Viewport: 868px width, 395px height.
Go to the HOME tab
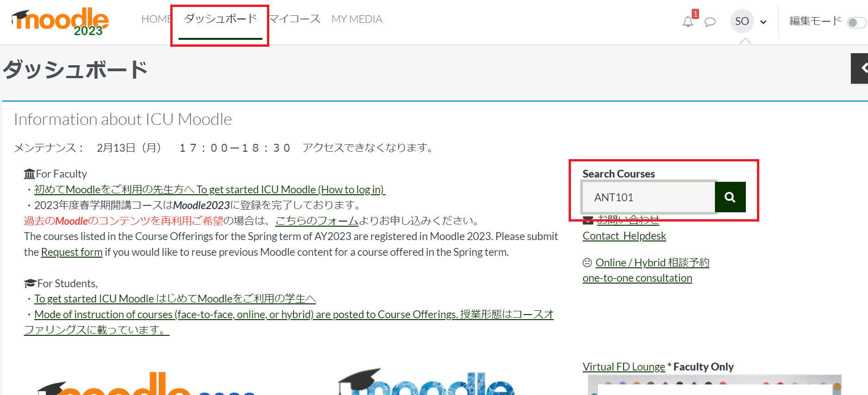click(156, 19)
